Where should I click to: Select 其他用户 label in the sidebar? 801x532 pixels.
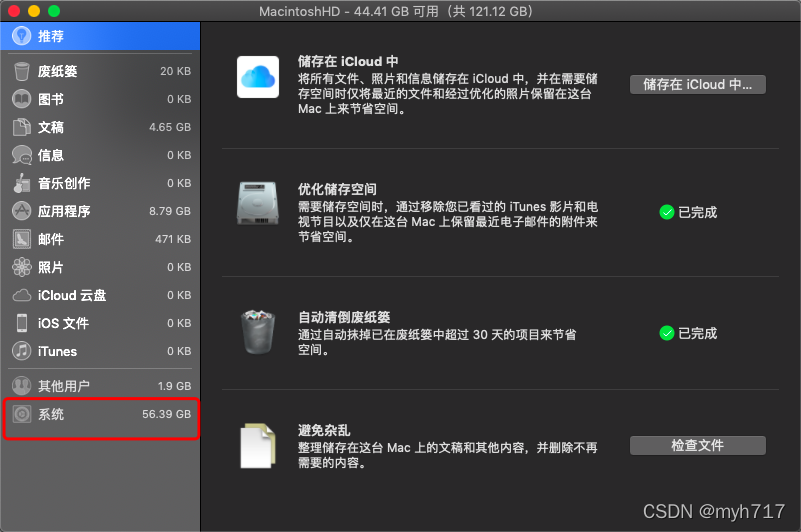pos(64,386)
